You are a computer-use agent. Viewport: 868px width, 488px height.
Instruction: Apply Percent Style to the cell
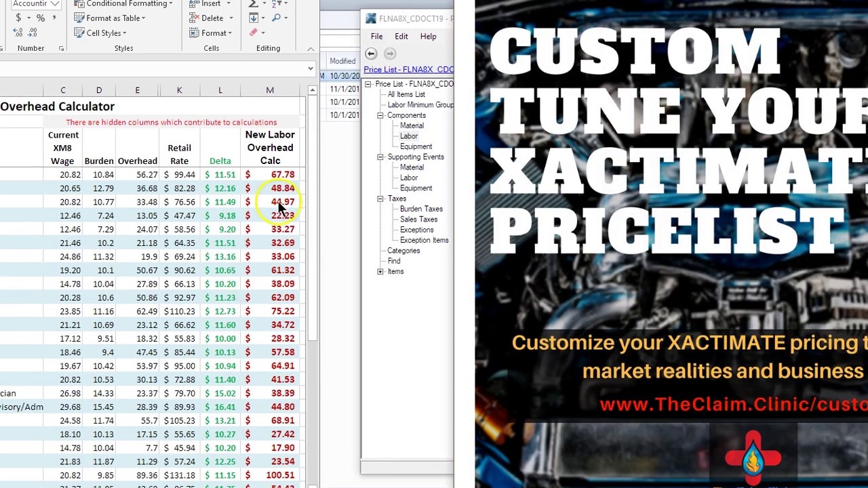pyautogui.click(x=41, y=18)
